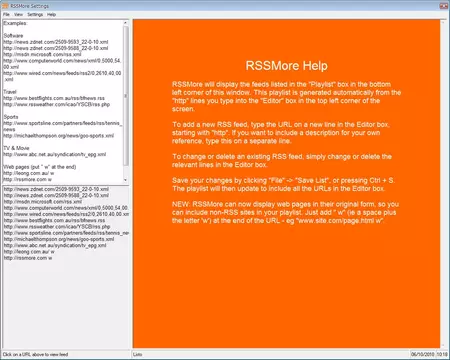Select the abc.net.au tv_epg.xml playlist URL
The width and height of the screenshot is (450, 360).
[55, 245]
